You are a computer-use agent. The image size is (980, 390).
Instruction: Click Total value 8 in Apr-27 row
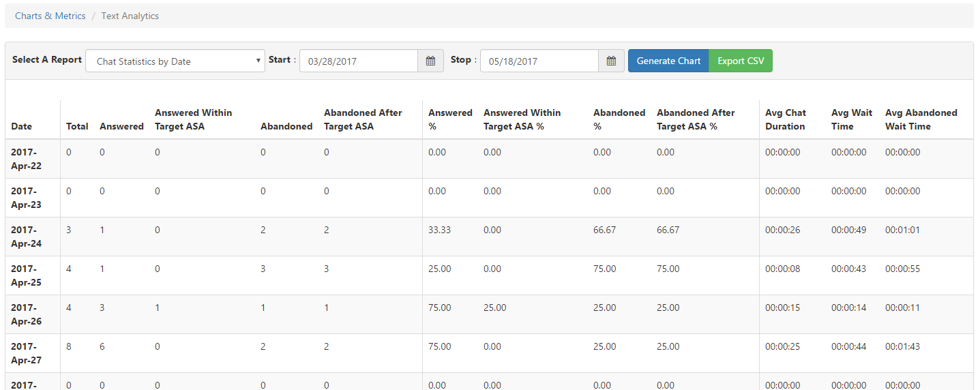click(x=68, y=346)
